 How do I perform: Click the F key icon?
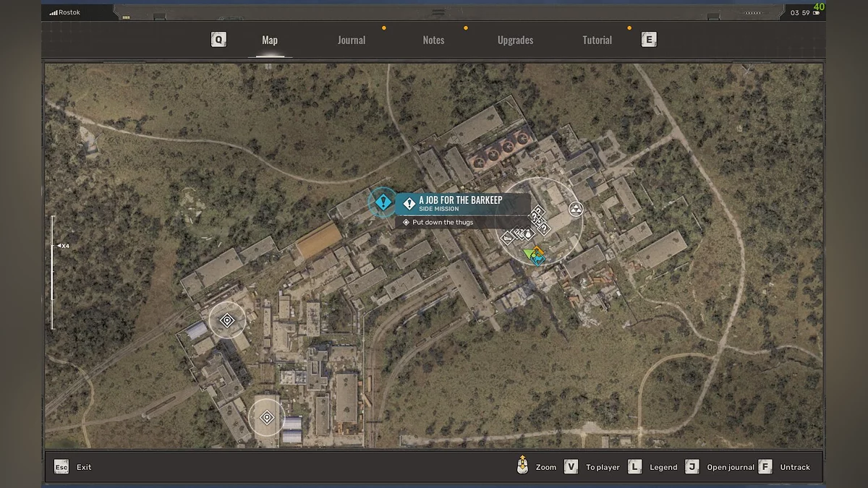point(765,467)
